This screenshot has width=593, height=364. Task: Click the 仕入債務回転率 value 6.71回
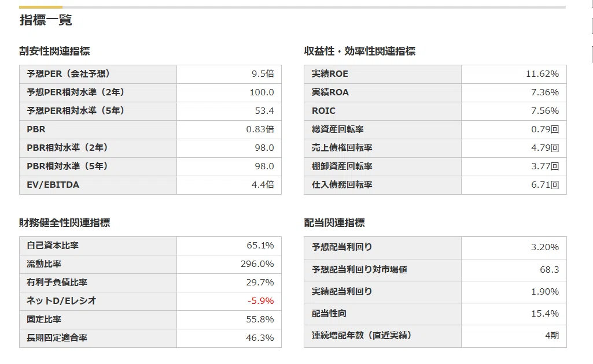545,185
